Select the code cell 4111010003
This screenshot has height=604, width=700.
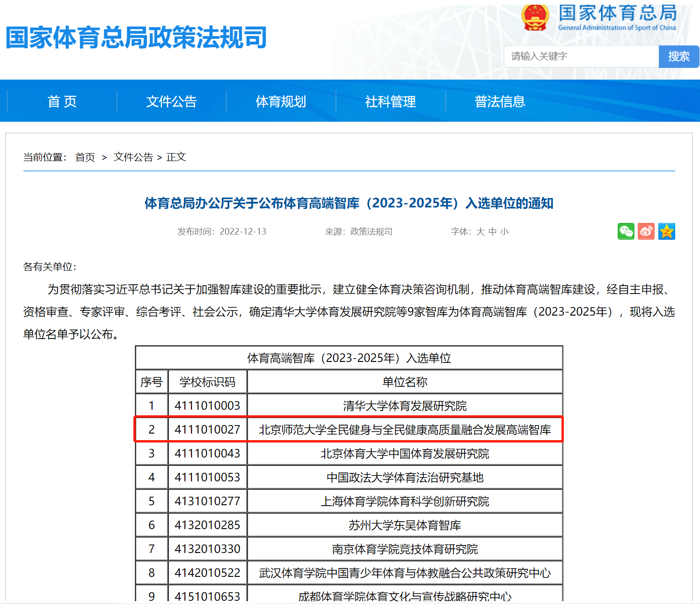(207, 406)
